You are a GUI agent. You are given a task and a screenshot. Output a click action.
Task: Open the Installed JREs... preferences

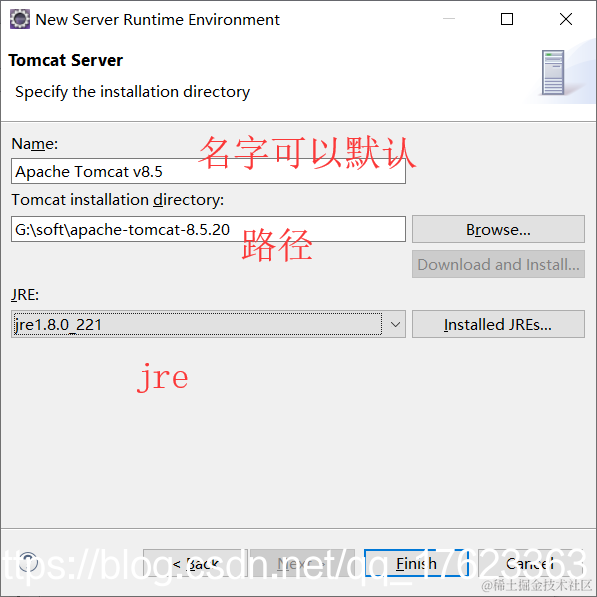tap(498, 324)
